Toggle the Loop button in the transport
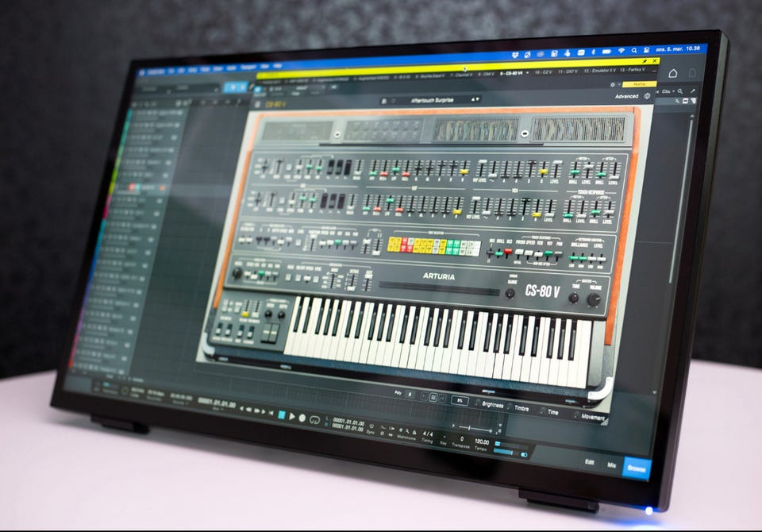Image resolution: width=762 pixels, height=532 pixels. 315,420
